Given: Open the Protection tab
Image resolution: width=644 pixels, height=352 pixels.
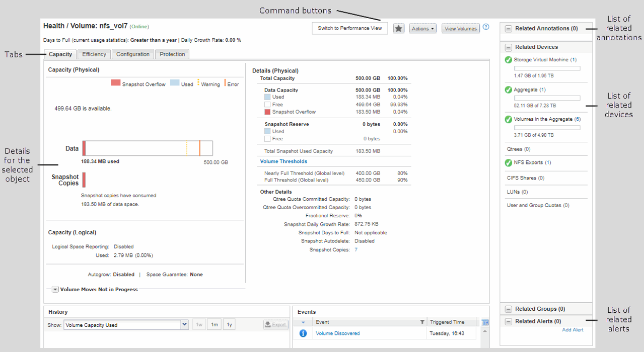Looking at the screenshot, I should click(x=172, y=54).
